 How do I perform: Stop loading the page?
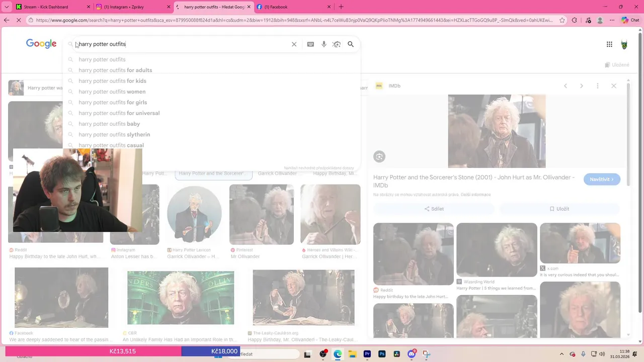19,20
